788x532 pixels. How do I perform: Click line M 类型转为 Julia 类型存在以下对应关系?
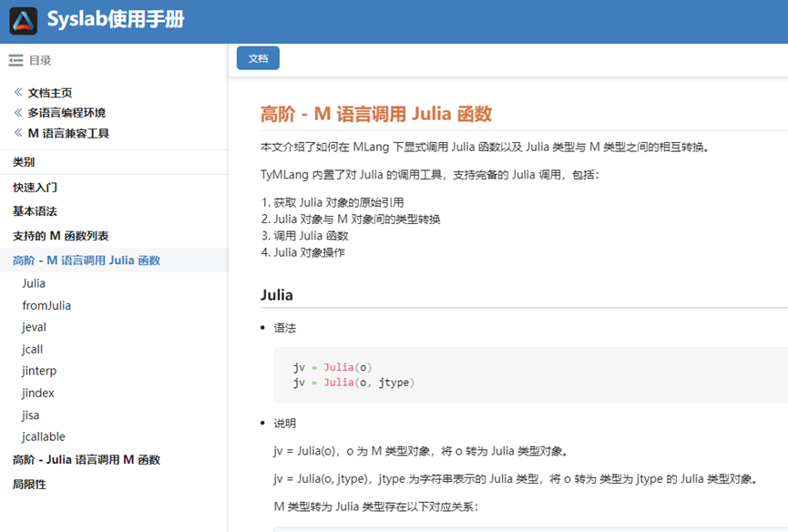pos(376,506)
